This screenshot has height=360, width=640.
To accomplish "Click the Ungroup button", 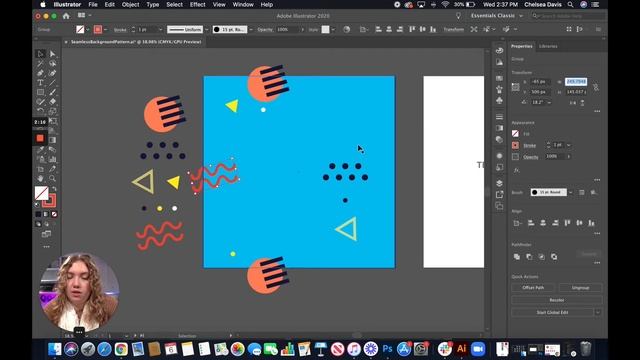I will point(580,288).
